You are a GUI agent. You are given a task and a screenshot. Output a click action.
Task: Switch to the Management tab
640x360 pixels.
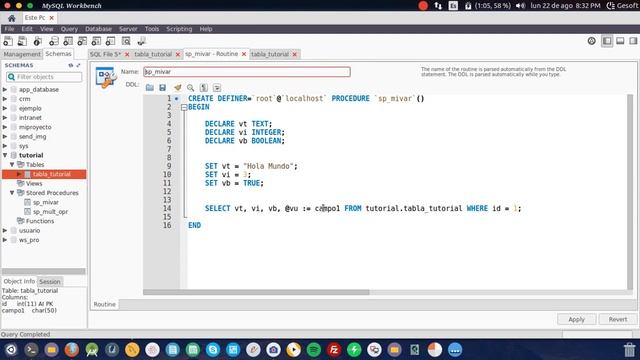point(22,54)
